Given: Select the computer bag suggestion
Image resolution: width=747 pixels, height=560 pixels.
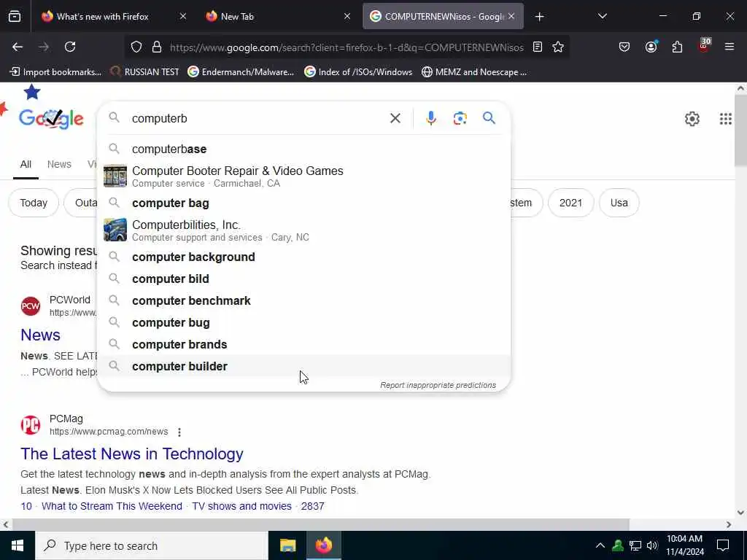Looking at the screenshot, I should tap(304, 203).
